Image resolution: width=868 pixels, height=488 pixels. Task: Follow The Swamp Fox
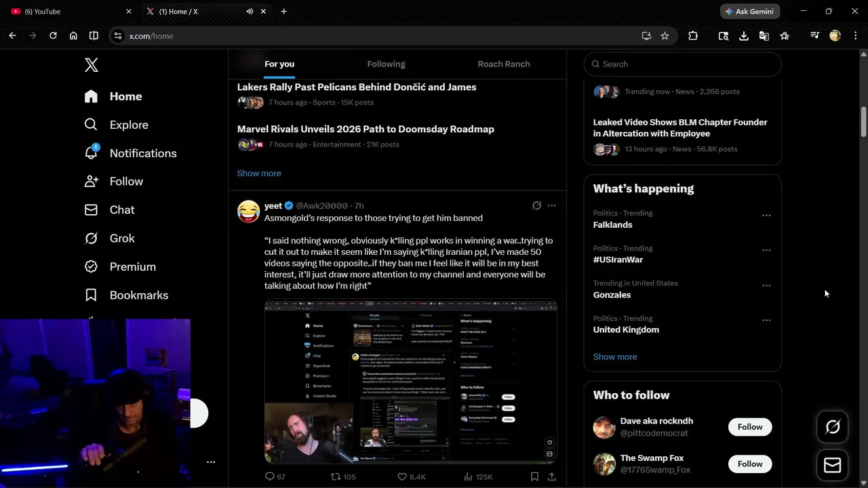point(750,464)
